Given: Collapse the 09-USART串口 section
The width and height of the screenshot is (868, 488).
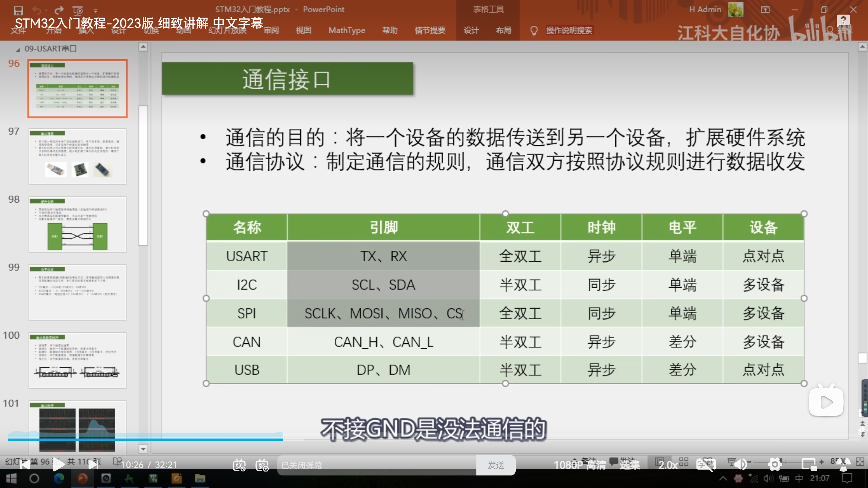Looking at the screenshot, I should click(18, 49).
